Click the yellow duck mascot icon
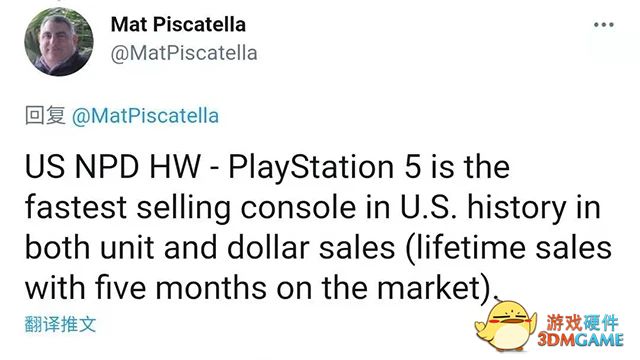 [505, 326]
